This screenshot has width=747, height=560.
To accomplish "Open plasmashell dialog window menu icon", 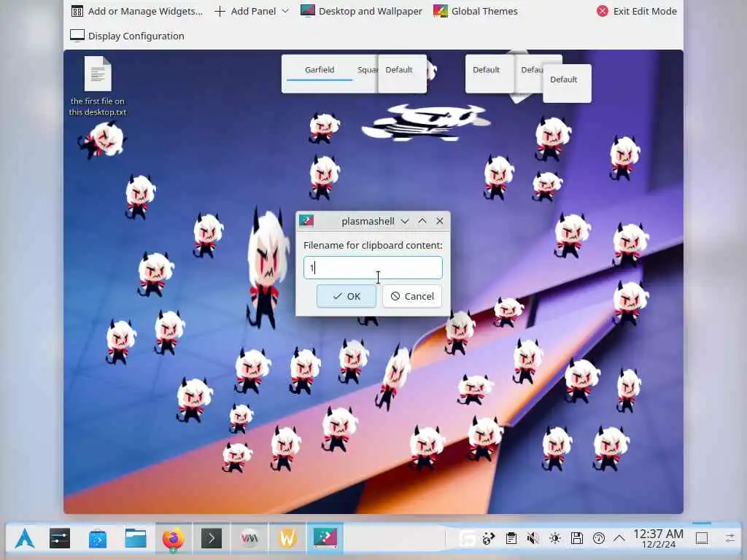I will pyautogui.click(x=306, y=220).
